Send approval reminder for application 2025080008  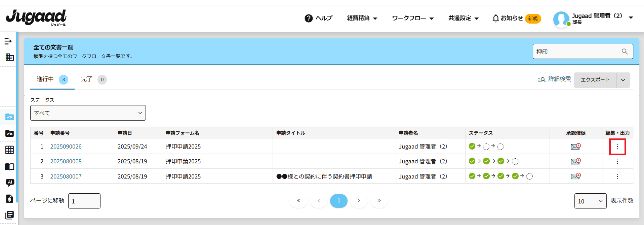(x=575, y=161)
